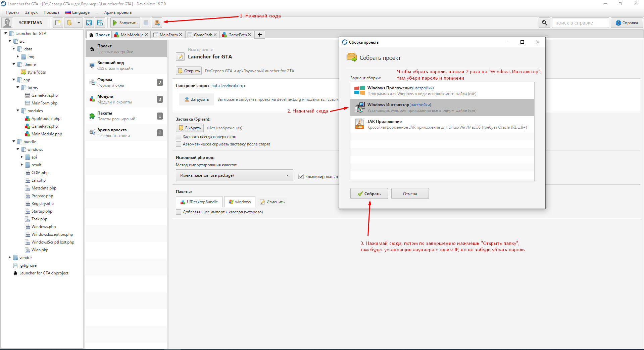Click the plus icon to add tab
Image resolution: width=644 pixels, height=350 pixels.
tap(260, 35)
